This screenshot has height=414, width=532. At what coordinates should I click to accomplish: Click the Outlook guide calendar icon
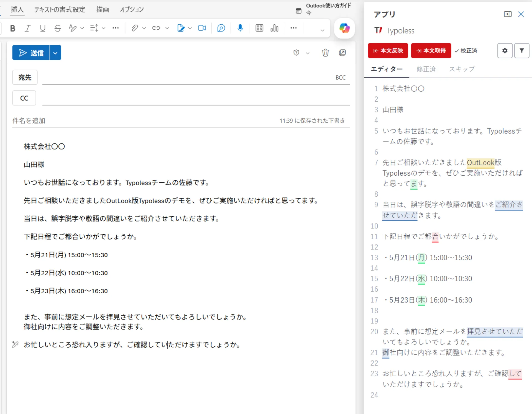(x=298, y=11)
